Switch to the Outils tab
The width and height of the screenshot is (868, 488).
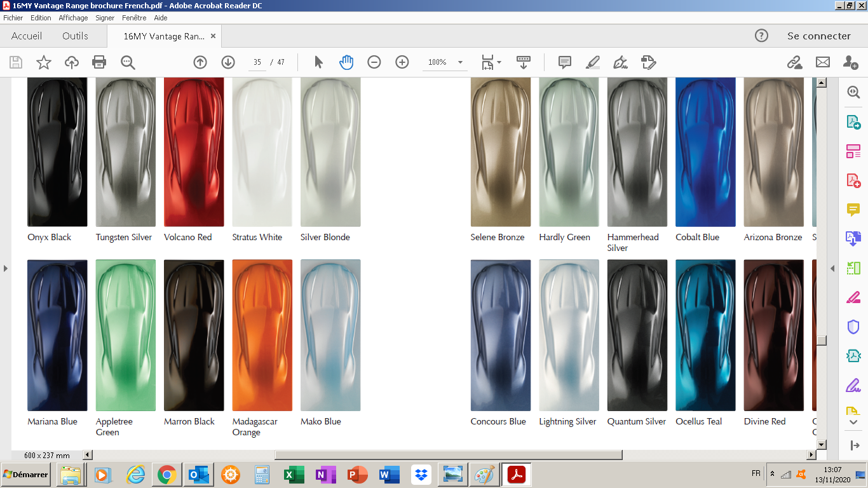(76, 36)
